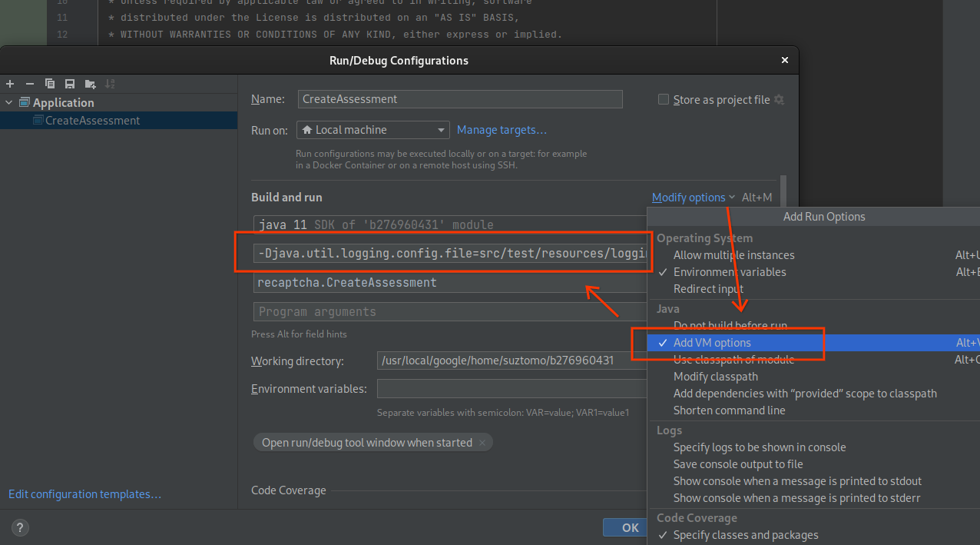This screenshot has width=980, height=545.
Task: Open the help question mark icon
Action: click(20, 527)
